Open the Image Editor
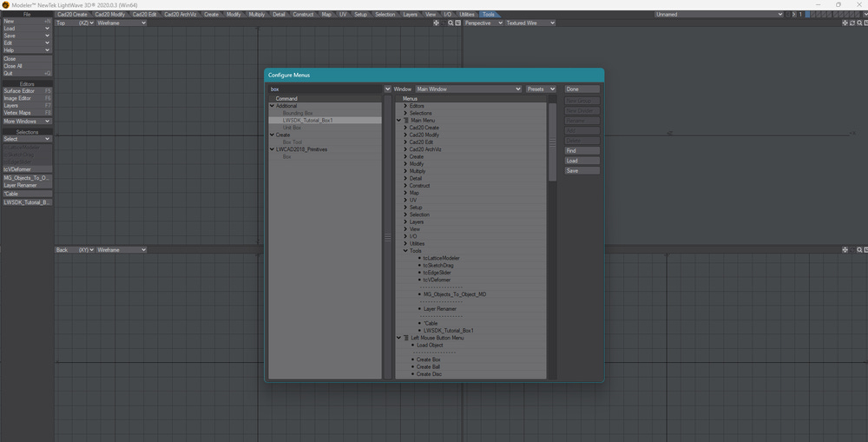Viewport: 868px width, 442px height. pyautogui.click(x=27, y=98)
